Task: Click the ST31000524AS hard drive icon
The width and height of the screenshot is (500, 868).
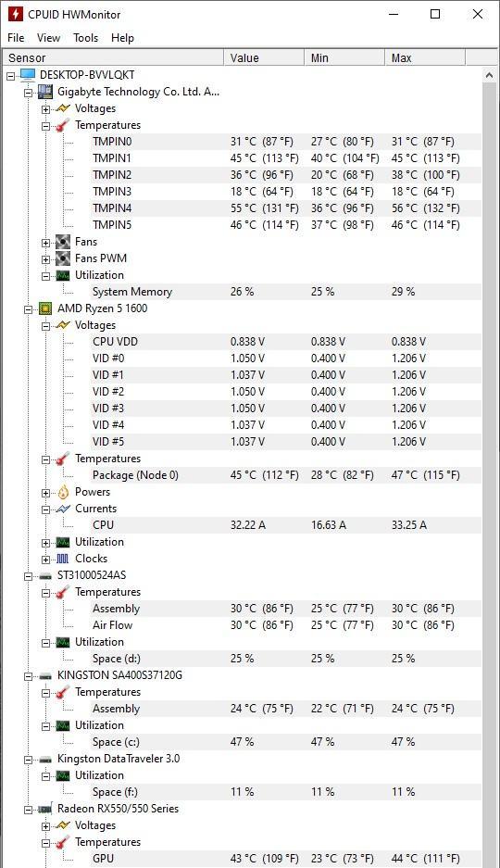Action: click(x=45, y=575)
